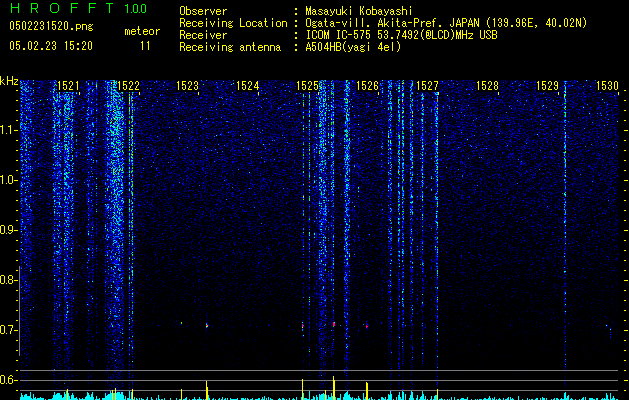Click the 0.7 frequency axis label
This screenshot has width=629, height=400.
point(8,330)
